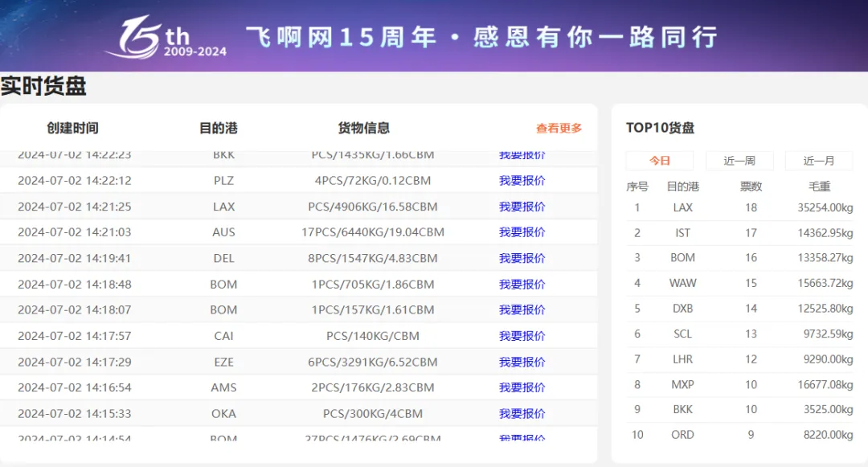
Task: Click gross weight 16677.08kg
Action: coord(825,384)
